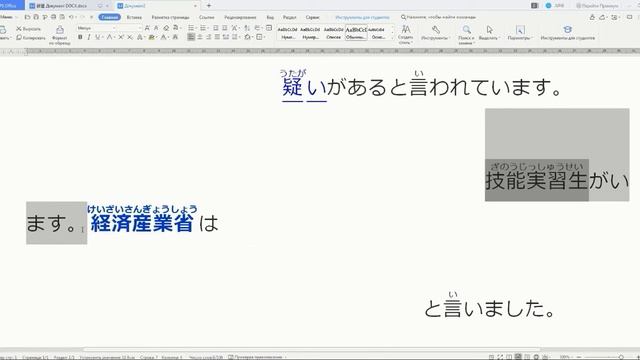Apply right text alignment
This screenshot has height=360, width=640.
pyautogui.click(x=209, y=37)
